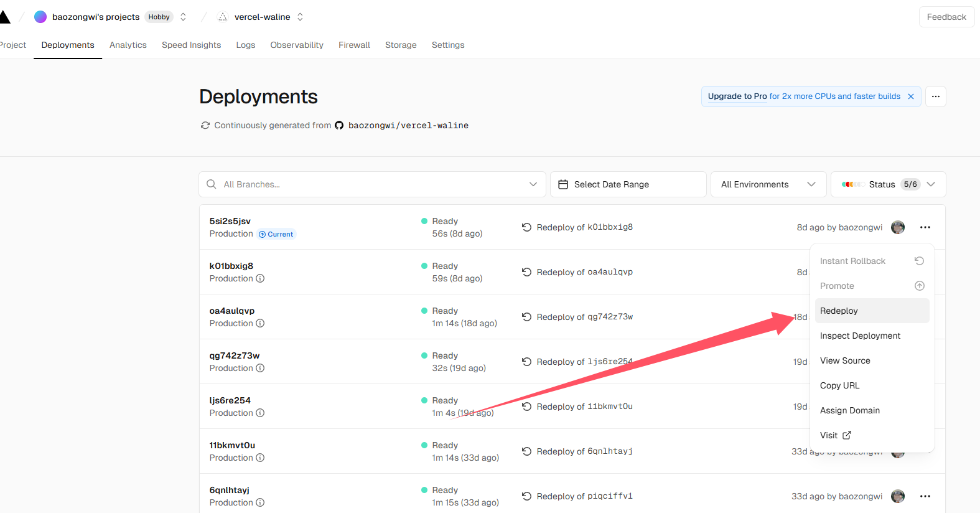Image resolution: width=980 pixels, height=513 pixels.
Task: Open the Storage tab
Action: pyautogui.click(x=401, y=45)
